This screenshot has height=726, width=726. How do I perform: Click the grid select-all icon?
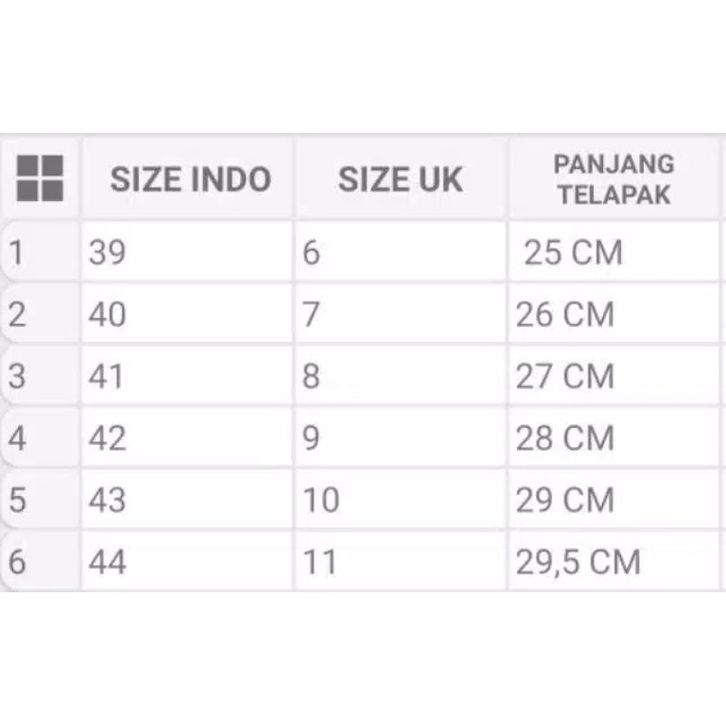coord(40,178)
